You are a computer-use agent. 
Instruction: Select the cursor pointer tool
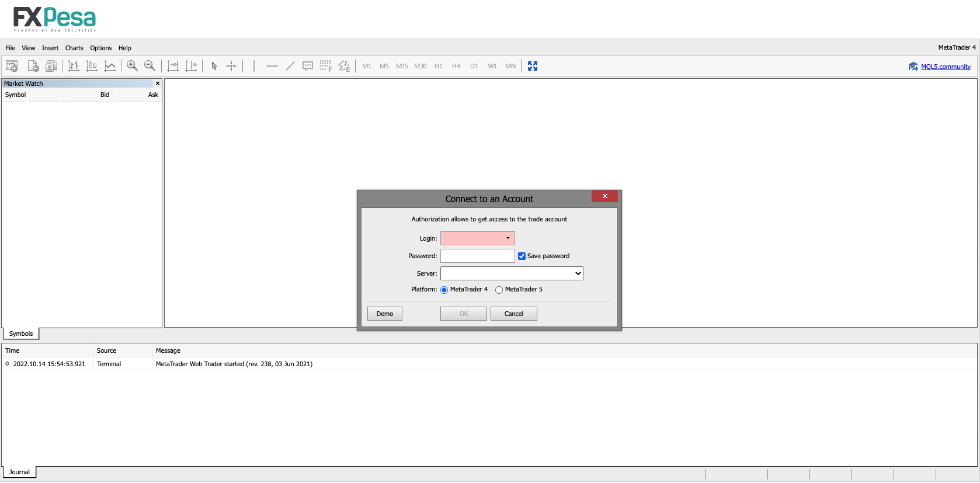pos(214,66)
